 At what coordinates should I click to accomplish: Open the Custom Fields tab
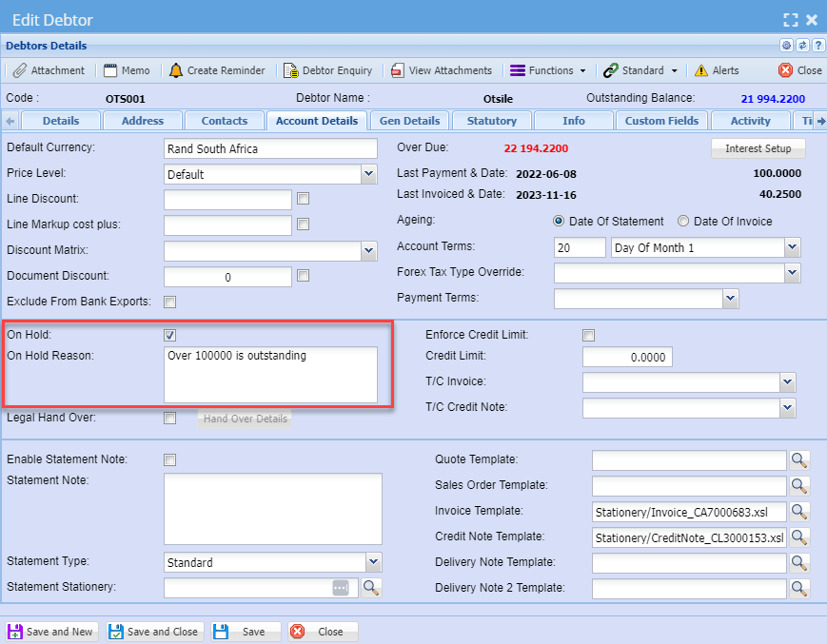coord(661,121)
